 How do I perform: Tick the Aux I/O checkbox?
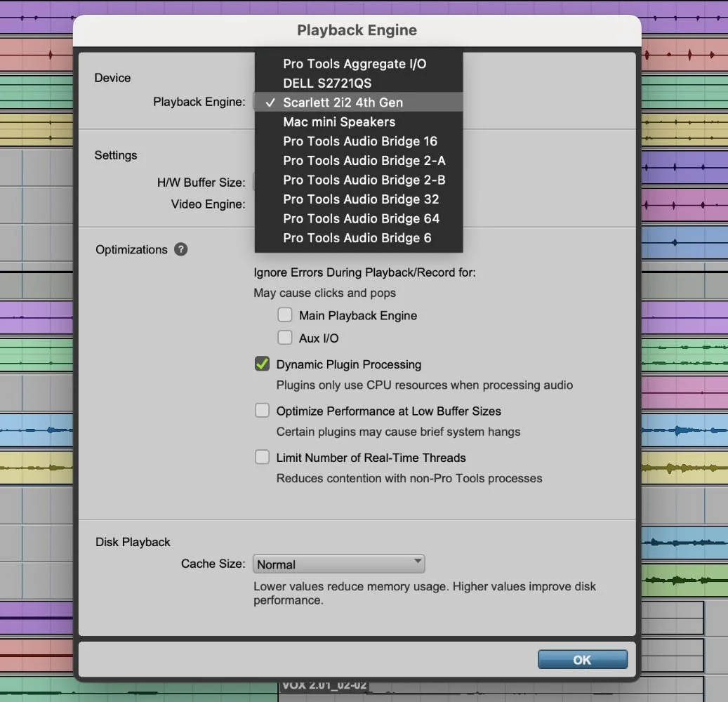click(x=284, y=338)
